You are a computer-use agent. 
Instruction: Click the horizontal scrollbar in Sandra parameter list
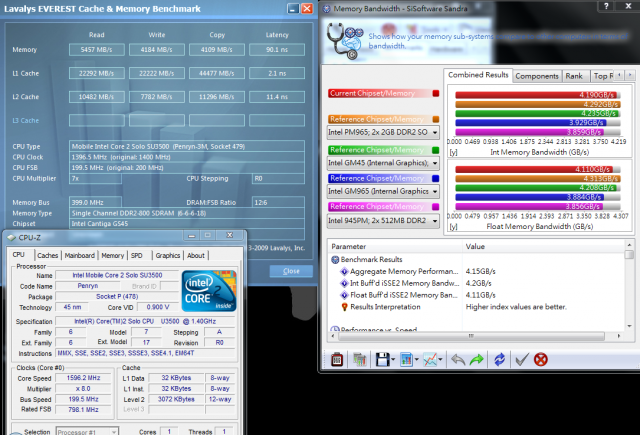[x=471, y=336]
